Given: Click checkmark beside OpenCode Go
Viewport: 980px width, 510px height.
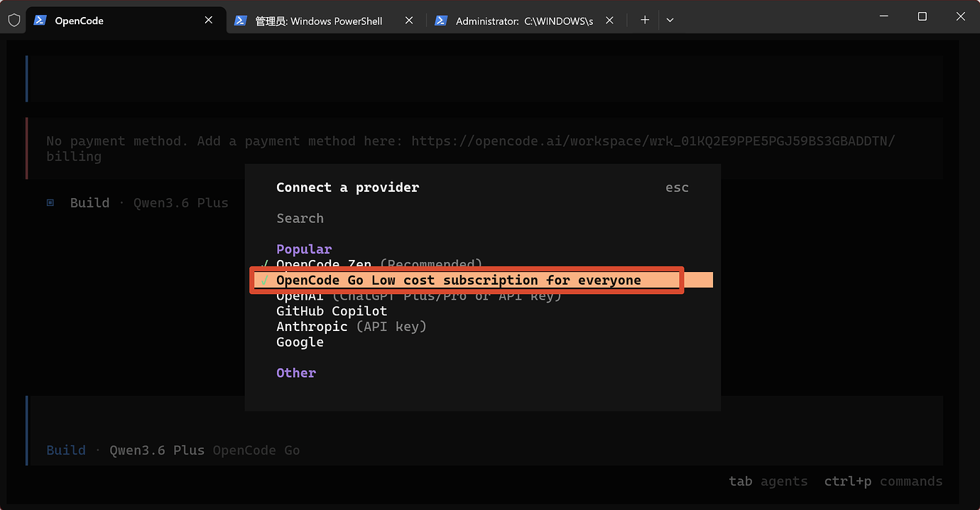Looking at the screenshot, I should 265,281.
